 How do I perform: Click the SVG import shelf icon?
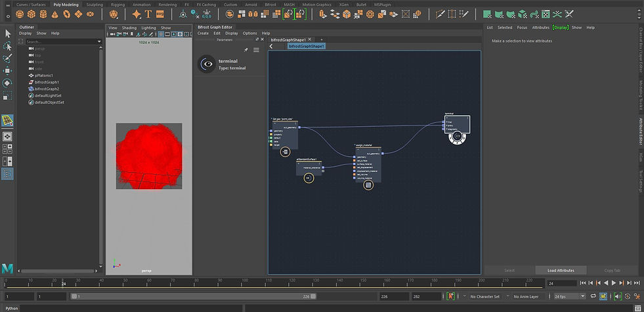pyautogui.click(x=160, y=14)
